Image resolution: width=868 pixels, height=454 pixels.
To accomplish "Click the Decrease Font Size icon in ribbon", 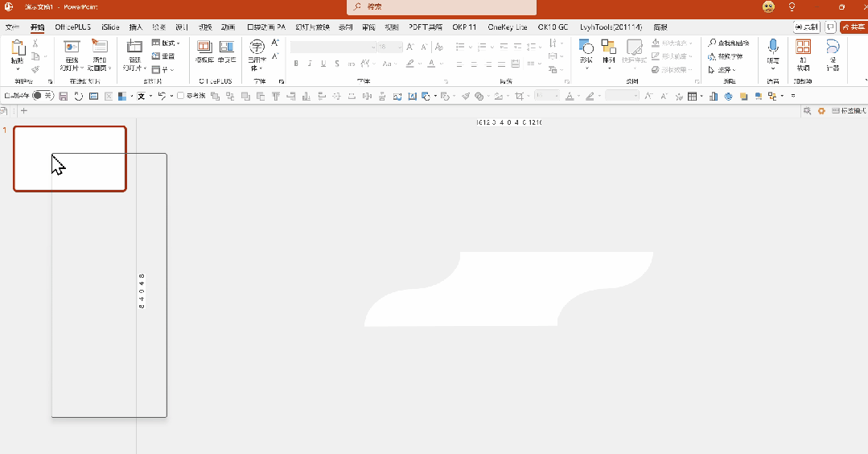I will (x=424, y=47).
